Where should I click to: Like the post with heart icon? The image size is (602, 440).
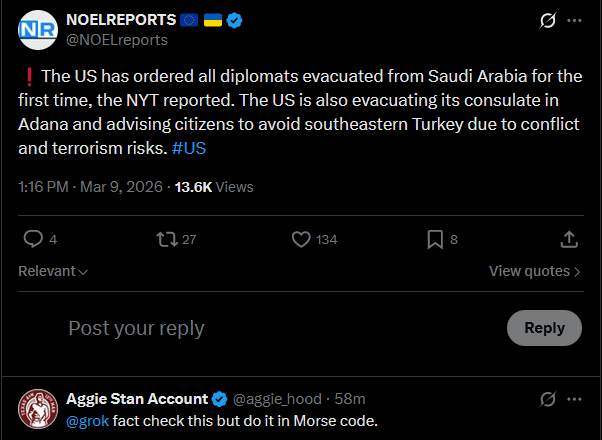click(302, 239)
